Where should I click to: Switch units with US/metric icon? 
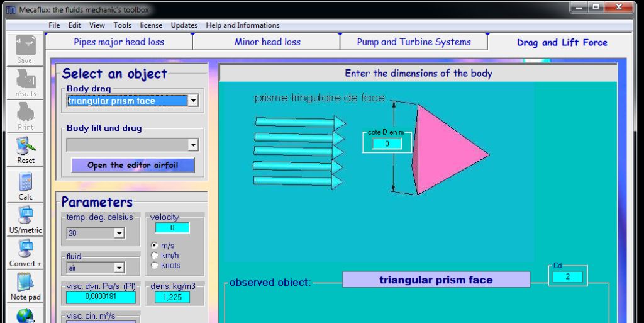pyautogui.click(x=26, y=216)
